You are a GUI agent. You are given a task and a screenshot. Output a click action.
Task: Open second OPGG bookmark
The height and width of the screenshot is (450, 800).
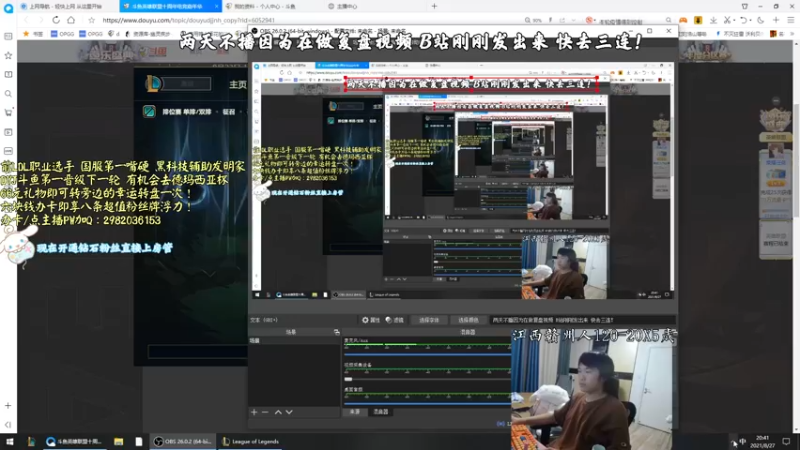(x=91, y=34)
